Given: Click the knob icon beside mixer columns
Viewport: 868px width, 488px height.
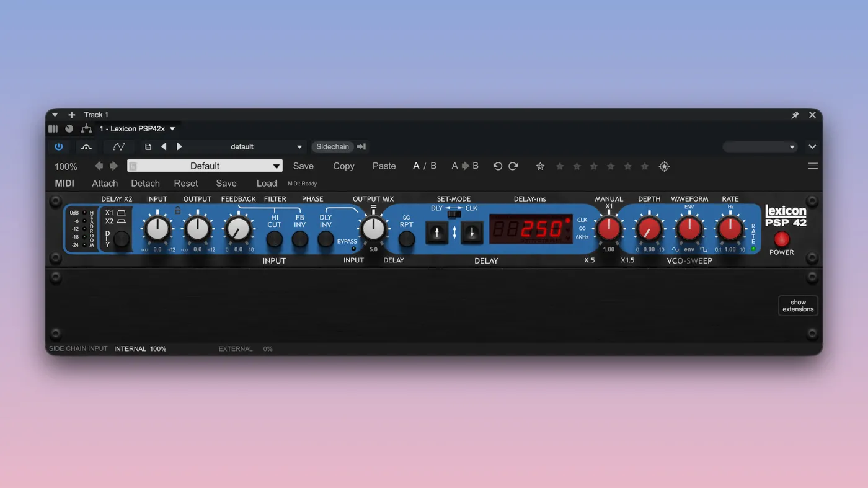Looking at the screenshot, I should pos(69,129).
